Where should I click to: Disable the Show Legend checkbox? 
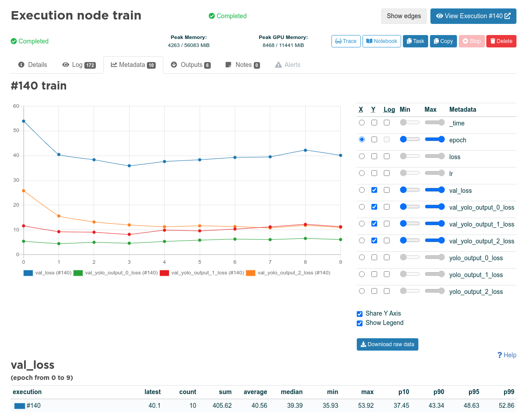[x=360, y=323]
